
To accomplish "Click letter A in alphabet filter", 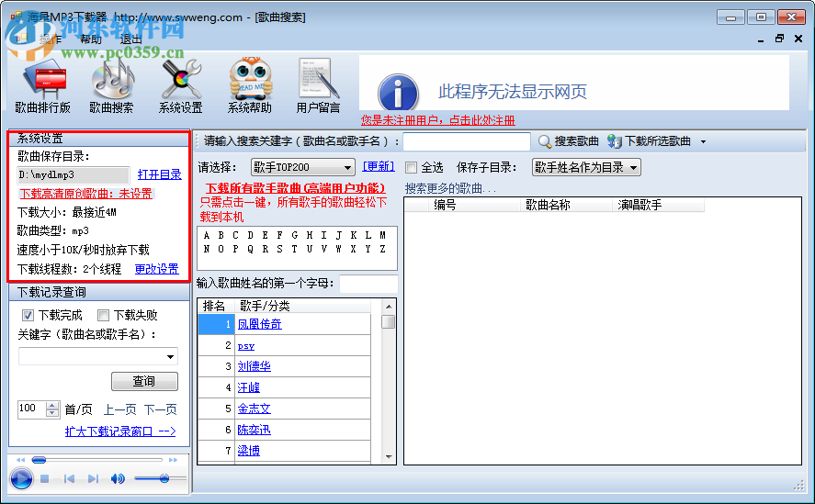I will pyautogui.click(x=207, y=235).
